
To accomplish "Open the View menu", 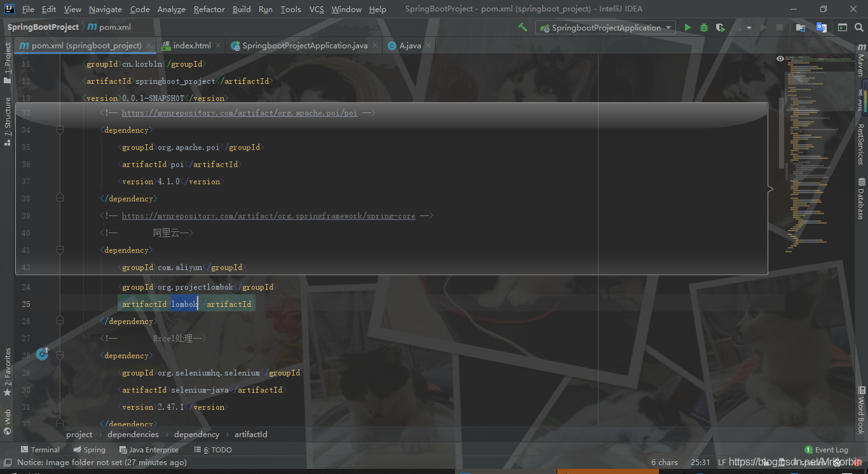I will (x=72, y=9).
